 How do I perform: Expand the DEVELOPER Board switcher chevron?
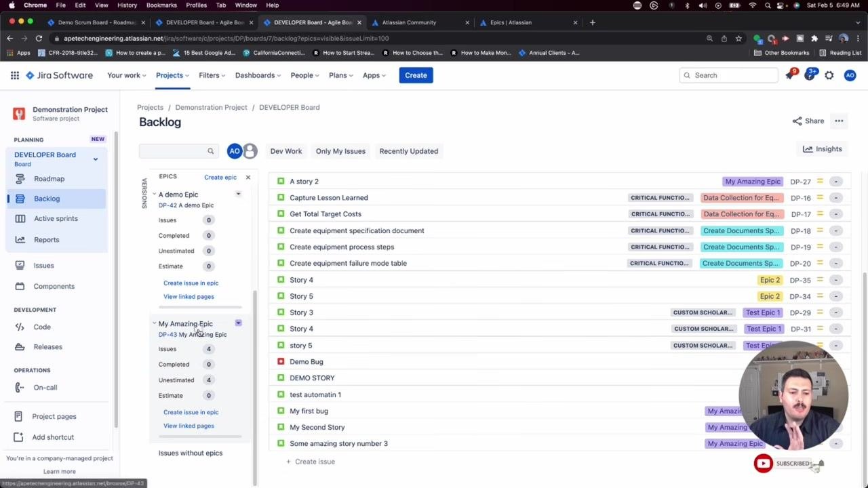(x=96, y=159)
